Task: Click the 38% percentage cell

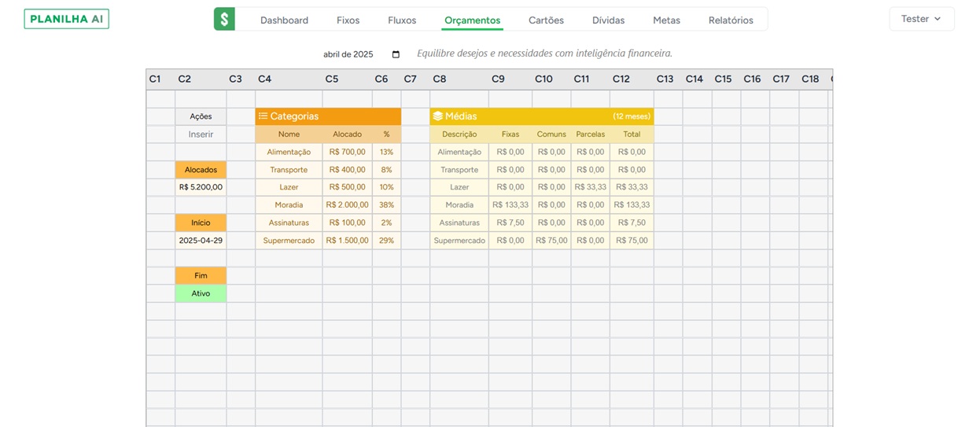Action: pos(386,205)
